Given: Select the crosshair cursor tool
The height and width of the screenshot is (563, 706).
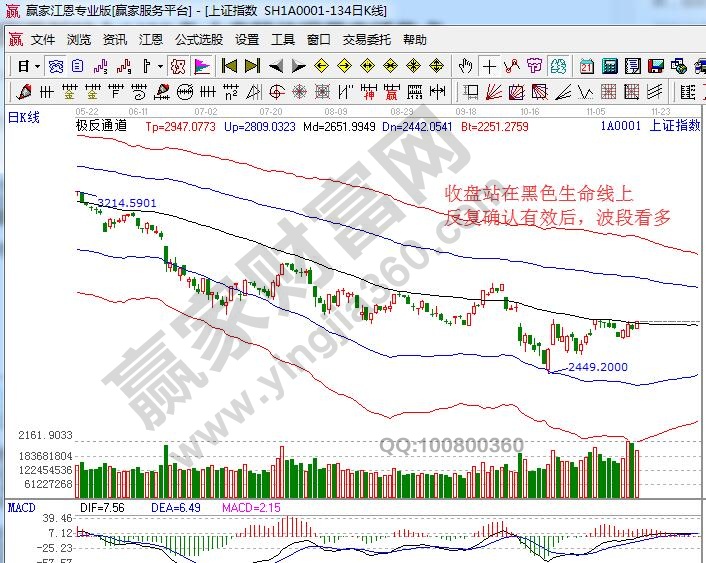Looking at the screenshot, I should (x=488, y=66).
